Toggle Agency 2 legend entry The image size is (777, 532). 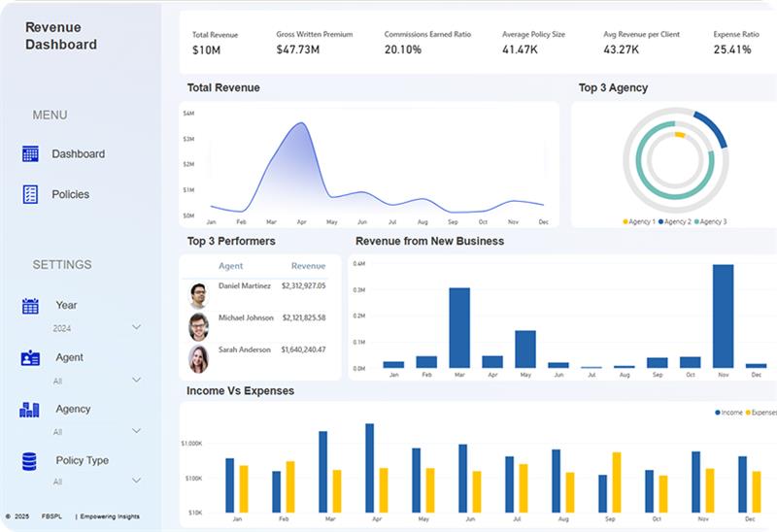tap(676, 222)
